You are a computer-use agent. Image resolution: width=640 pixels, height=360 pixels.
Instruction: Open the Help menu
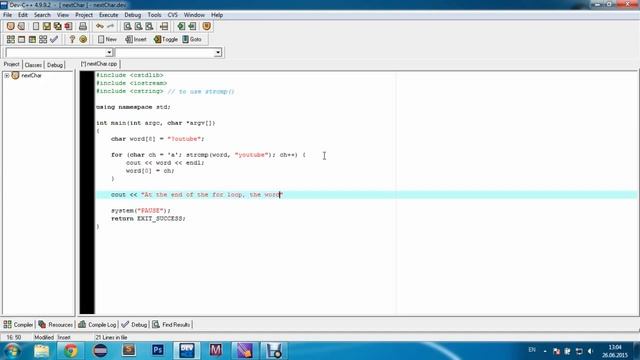click(217, 15)
